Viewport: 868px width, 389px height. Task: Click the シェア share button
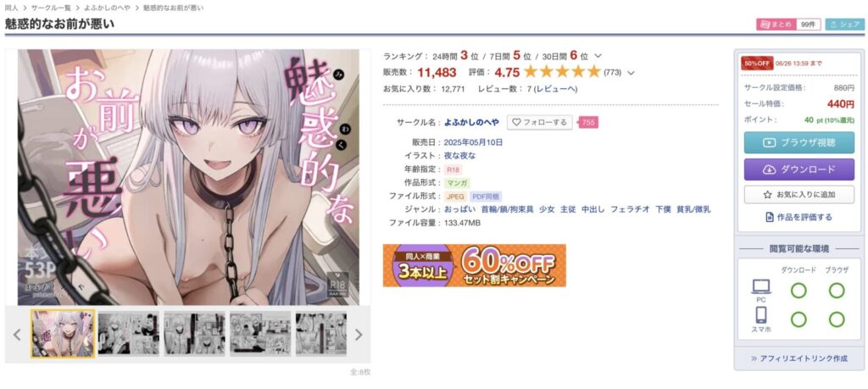point(845,25)
